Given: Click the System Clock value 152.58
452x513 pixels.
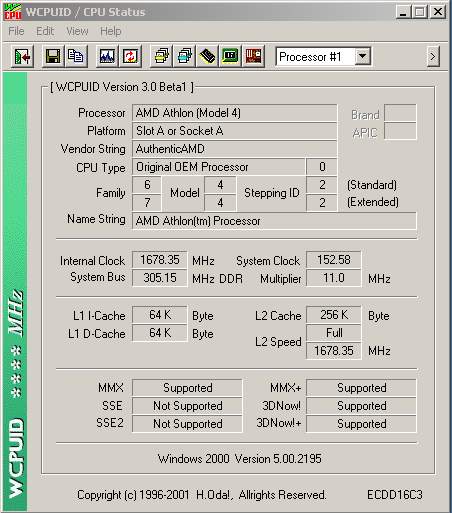Looking at the screenshot, I should tap(334, 260).
